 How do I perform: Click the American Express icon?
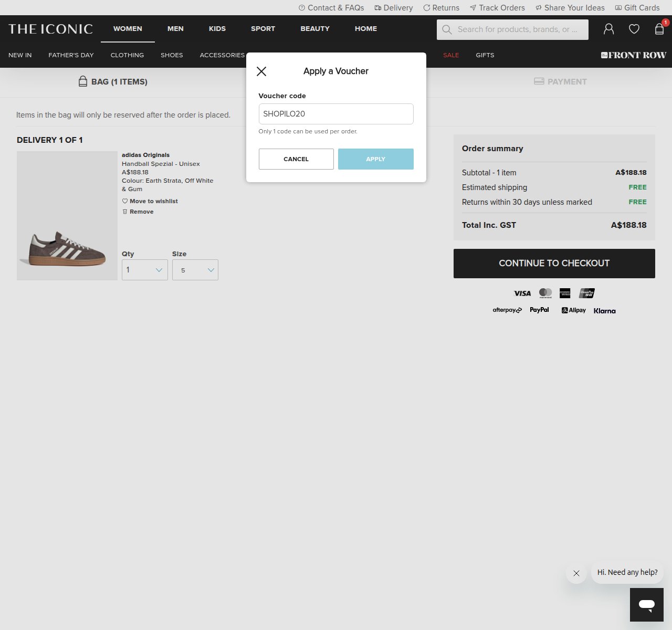pyautogui.click(x=565, y=293)
